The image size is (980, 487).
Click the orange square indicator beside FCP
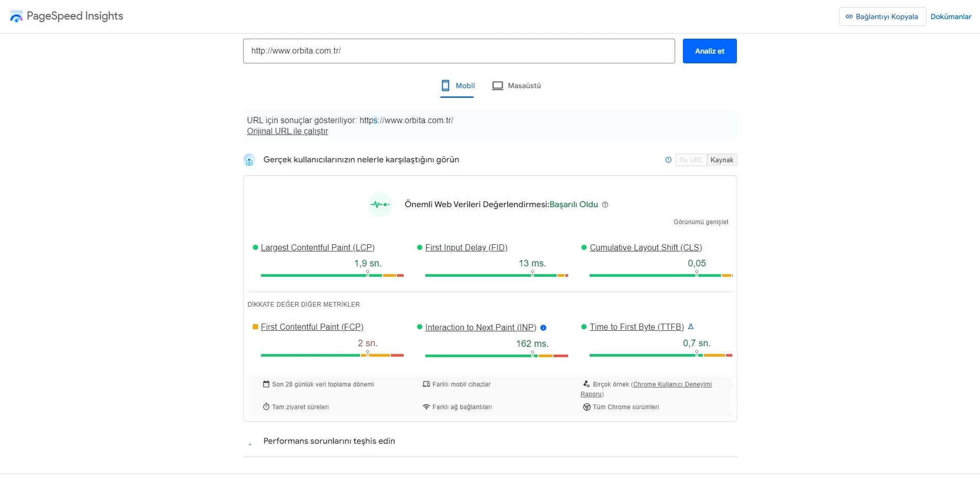pyautogui.click(x=255, y=327)
